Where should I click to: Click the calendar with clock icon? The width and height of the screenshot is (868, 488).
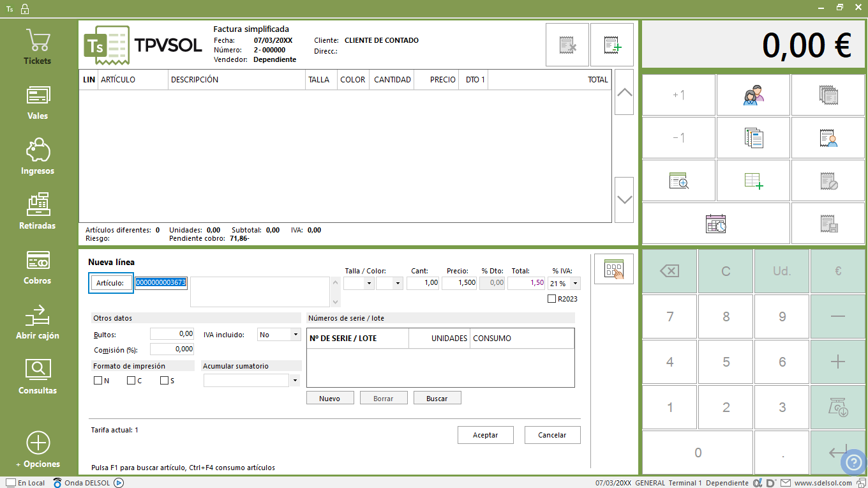coord(715,224)
